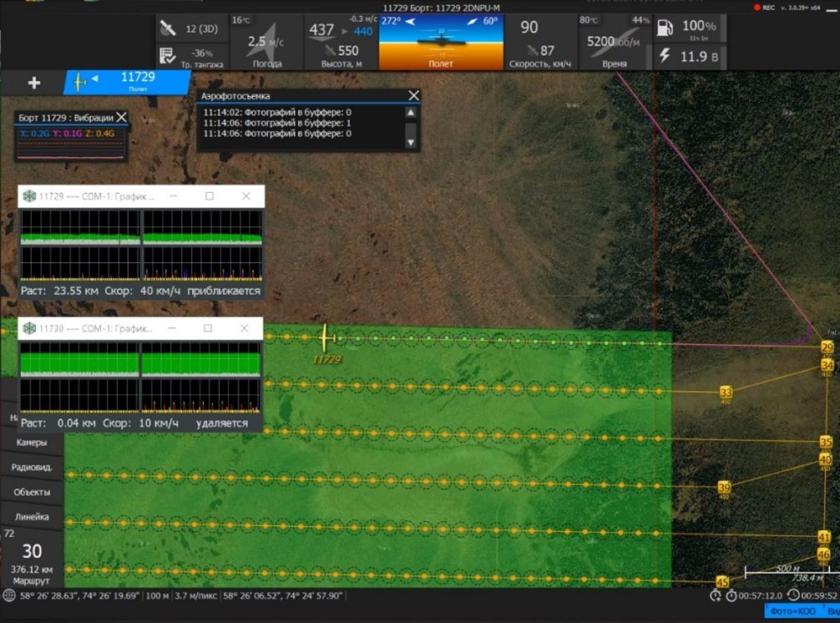This screenshot has width=840, height=623.
Task: Open the Объекты panel
Action: click(32, 492)
